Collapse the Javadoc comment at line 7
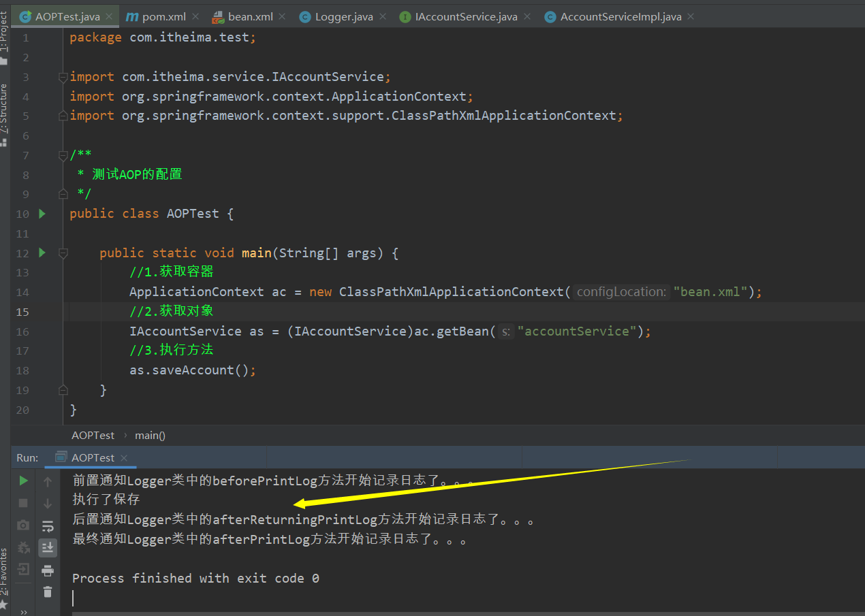This screenshot has width=865, height=616. (x=63, y=155)
